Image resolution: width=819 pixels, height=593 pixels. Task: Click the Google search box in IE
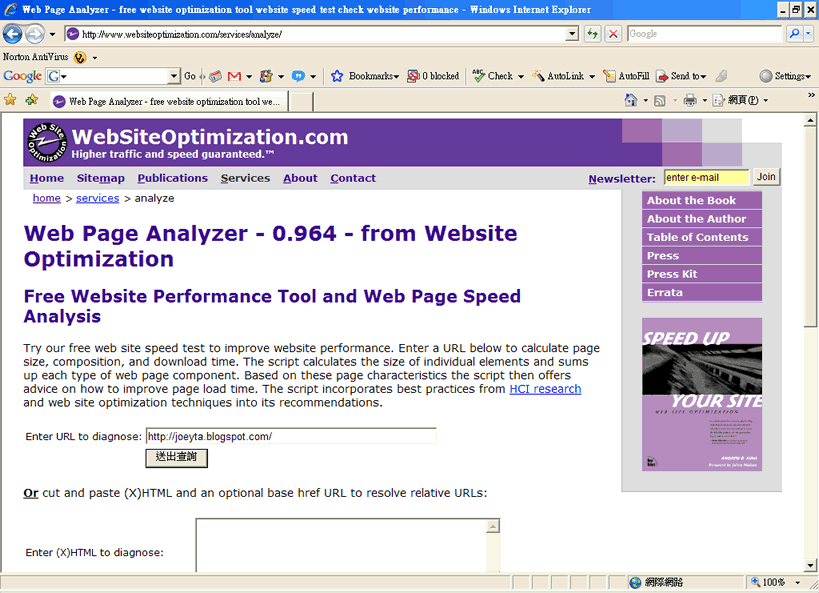point(704,34)
